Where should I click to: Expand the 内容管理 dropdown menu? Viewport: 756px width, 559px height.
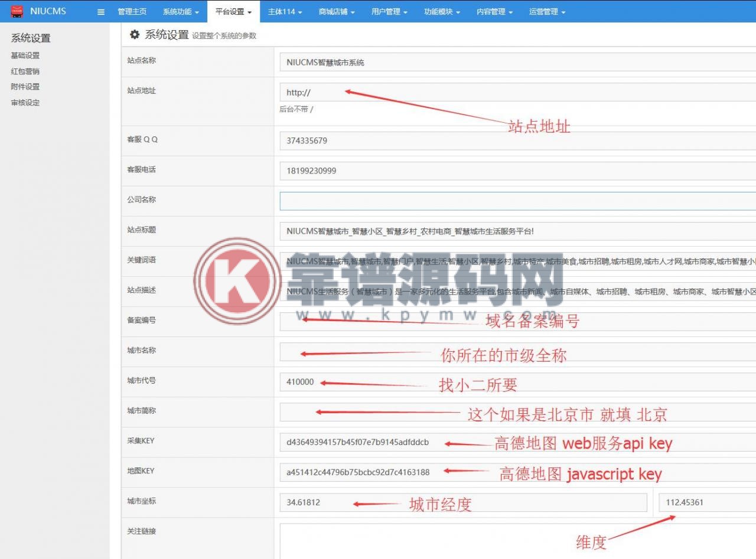point(494,12)
